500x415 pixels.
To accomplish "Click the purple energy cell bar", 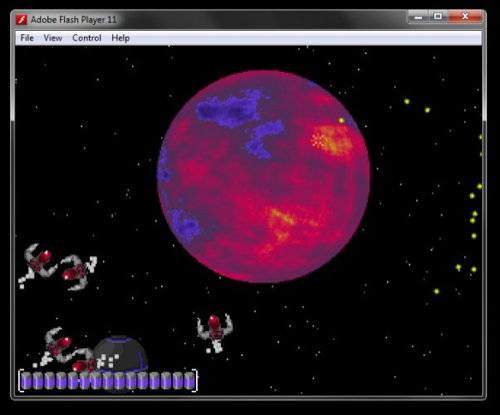I will pyautogui.click(x=108, y=381).
